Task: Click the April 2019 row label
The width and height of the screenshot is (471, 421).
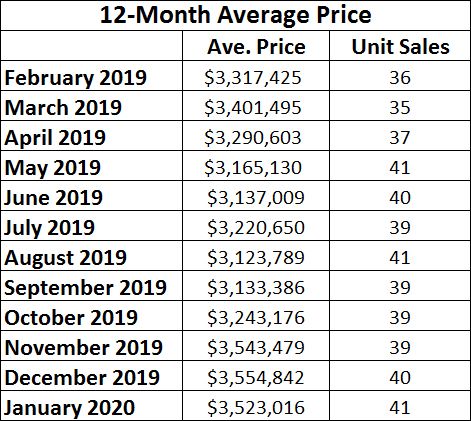Action: click(55, 138)
